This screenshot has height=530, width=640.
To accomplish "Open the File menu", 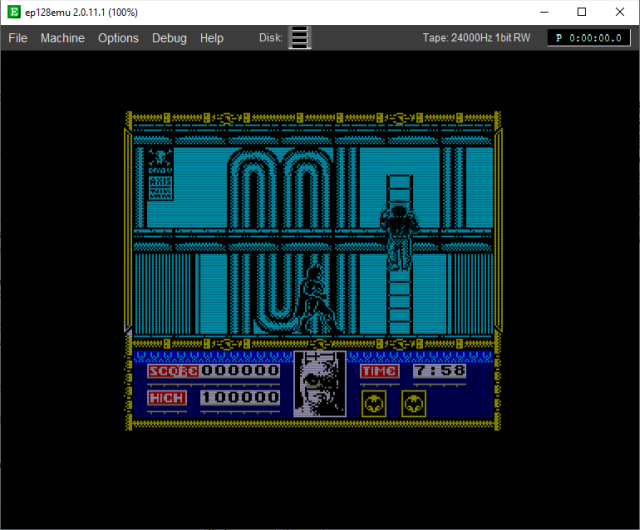I will [x=18, y=38].
